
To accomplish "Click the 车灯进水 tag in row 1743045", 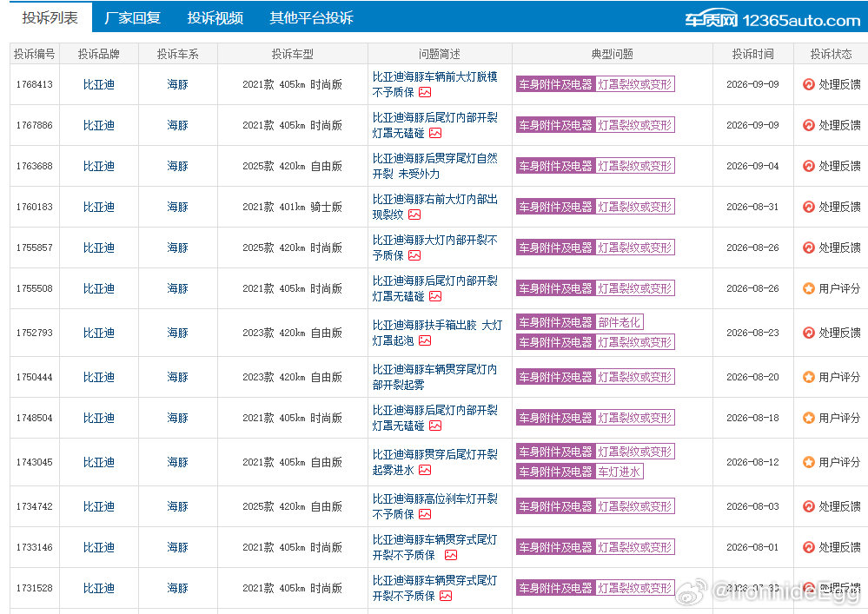I will (x=619, y=472).
